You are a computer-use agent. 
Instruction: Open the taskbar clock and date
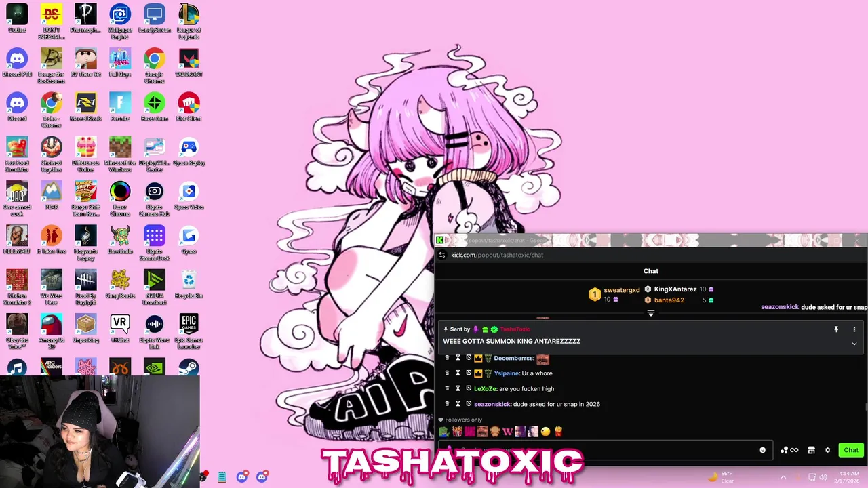[848, 476]
